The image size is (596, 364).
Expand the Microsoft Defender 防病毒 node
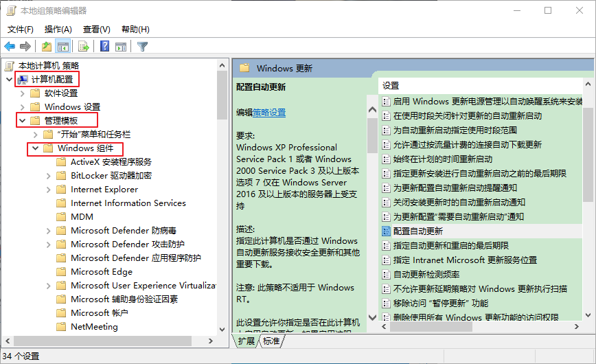[x=48, y=231]
